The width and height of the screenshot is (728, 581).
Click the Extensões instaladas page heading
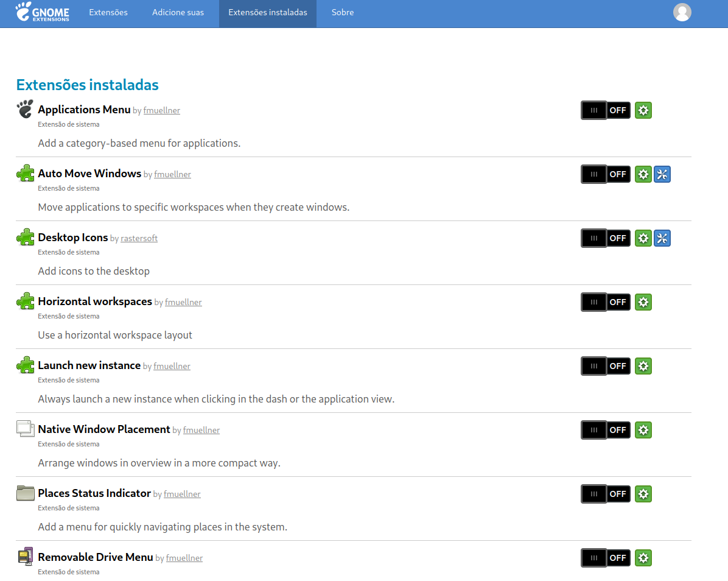pyautogui.click(x=87, y=85)
